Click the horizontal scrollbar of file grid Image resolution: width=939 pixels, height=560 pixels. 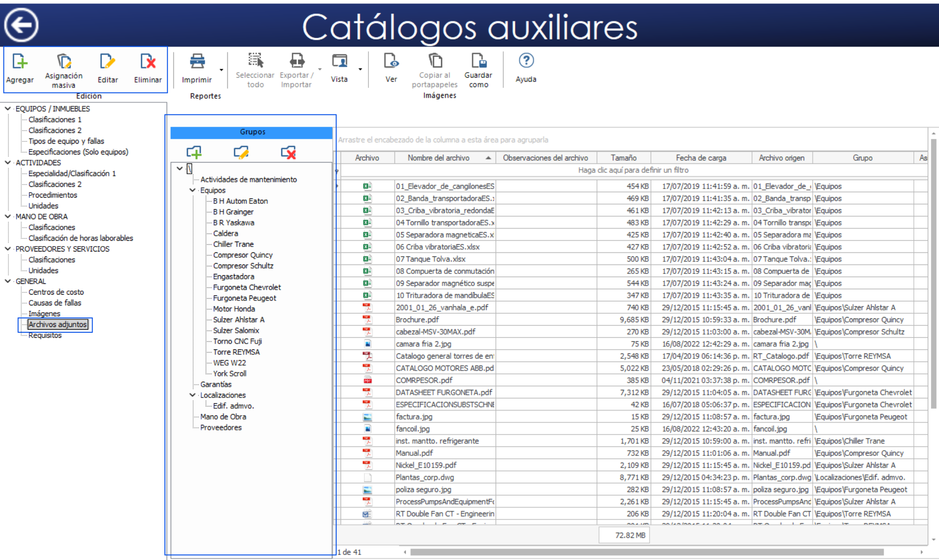click(x=647, y=552)
